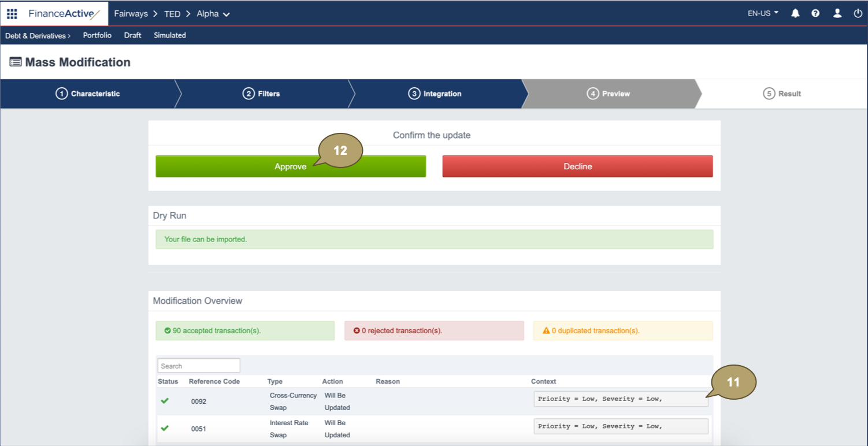Click the FinanceActive logo

[64, 13]
